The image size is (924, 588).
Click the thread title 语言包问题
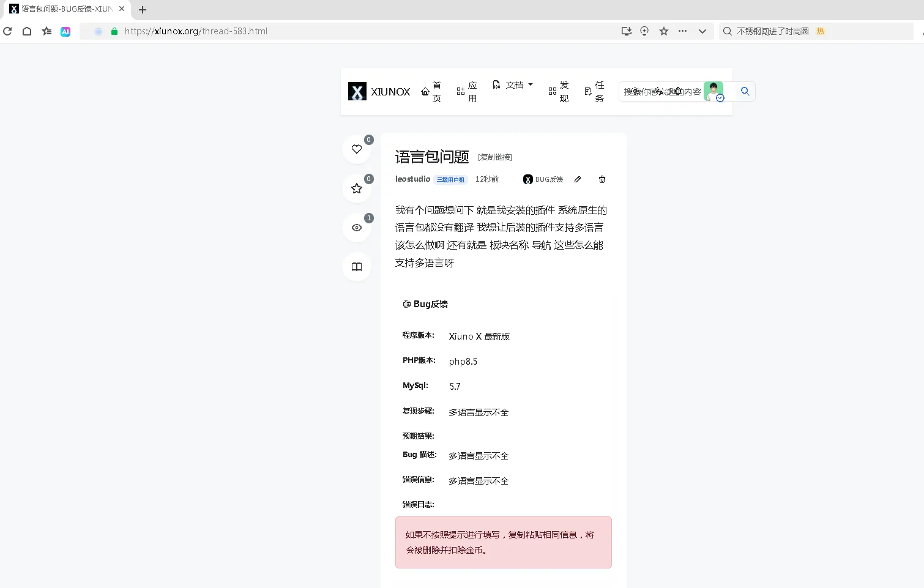point(432,157)
